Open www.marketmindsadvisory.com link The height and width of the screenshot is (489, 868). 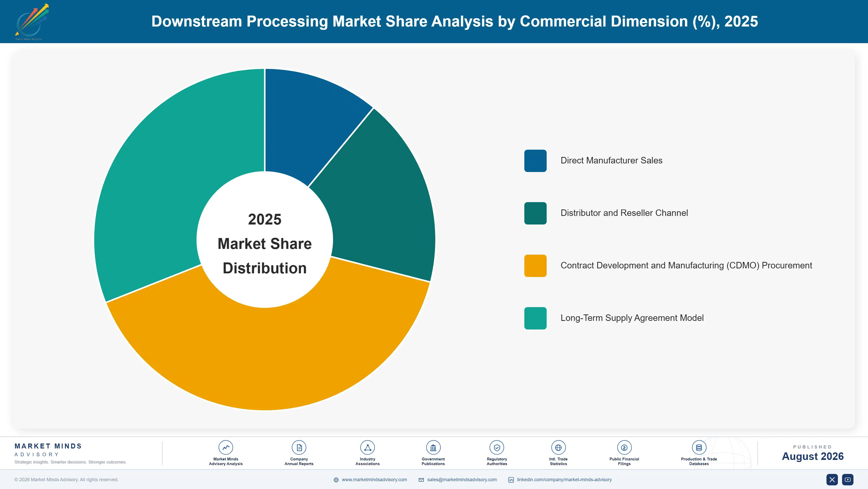(x=374, y=480)
